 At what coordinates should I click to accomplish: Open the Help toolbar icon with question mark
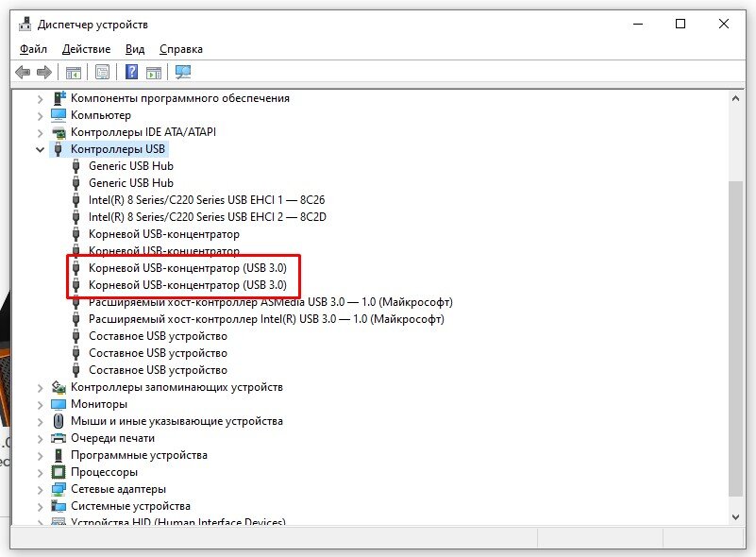coord(131,73)
